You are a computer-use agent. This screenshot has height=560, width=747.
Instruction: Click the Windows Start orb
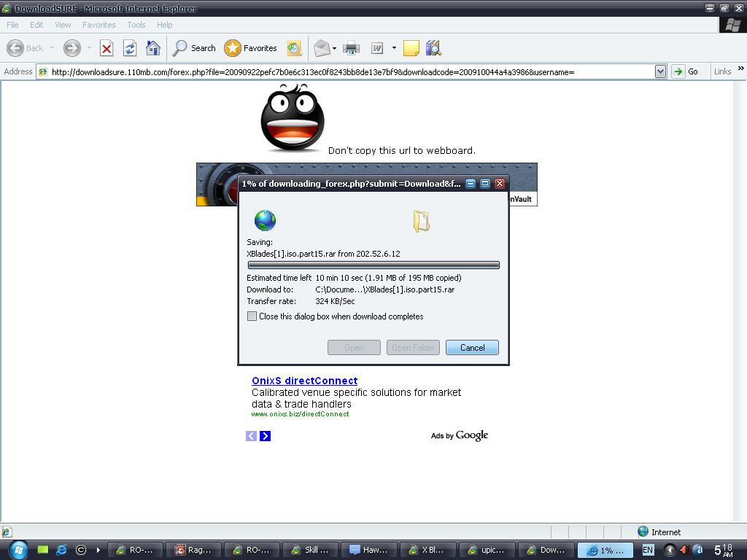tap(18, 550)
